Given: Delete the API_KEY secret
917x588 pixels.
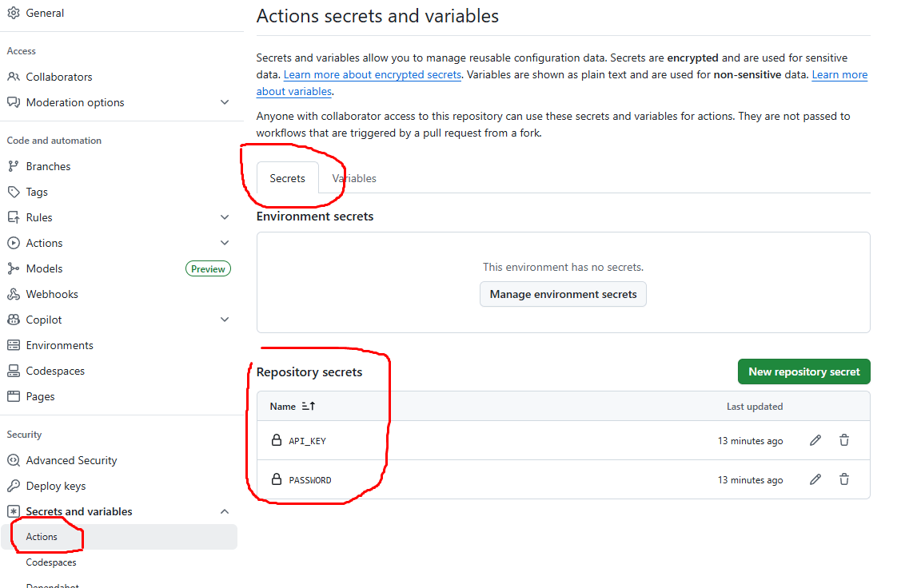Looking at the screenshot, I should [844, 440].
